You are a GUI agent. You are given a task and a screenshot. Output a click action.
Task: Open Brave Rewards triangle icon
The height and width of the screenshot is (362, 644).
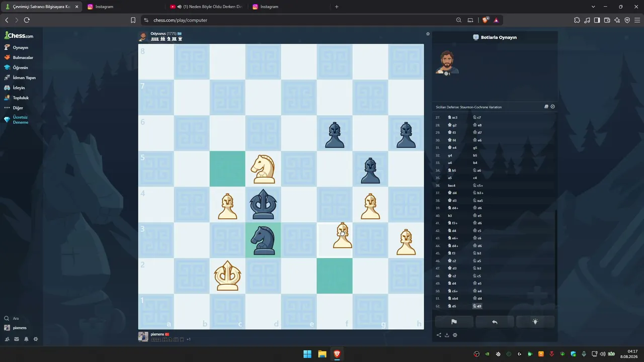pos(496,20)
